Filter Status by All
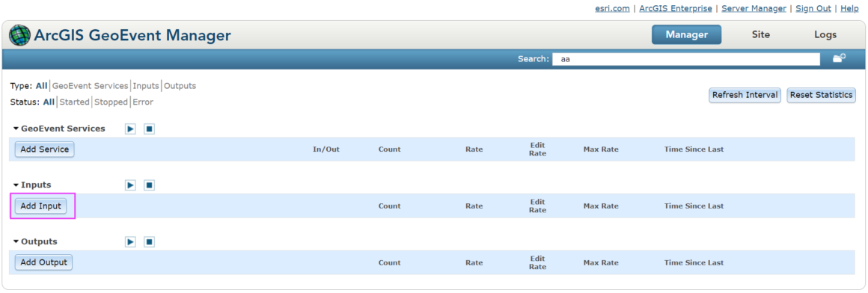 (x=49, y=102)
